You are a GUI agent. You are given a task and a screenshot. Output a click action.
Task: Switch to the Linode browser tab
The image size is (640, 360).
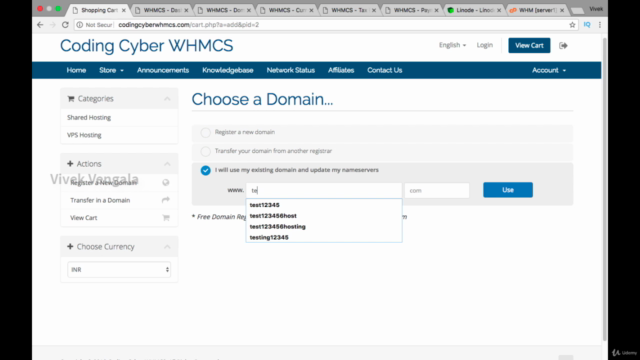pos(473,10)
